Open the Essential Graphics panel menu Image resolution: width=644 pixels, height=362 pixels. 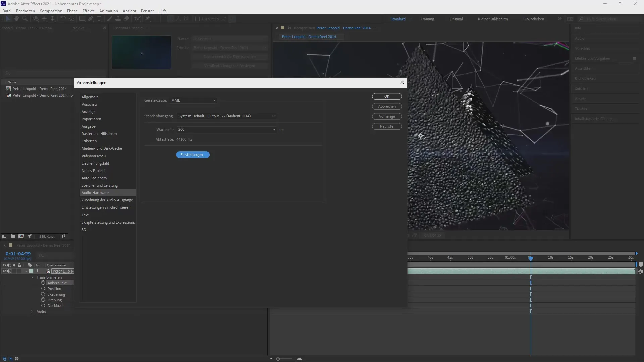point(149,28)
